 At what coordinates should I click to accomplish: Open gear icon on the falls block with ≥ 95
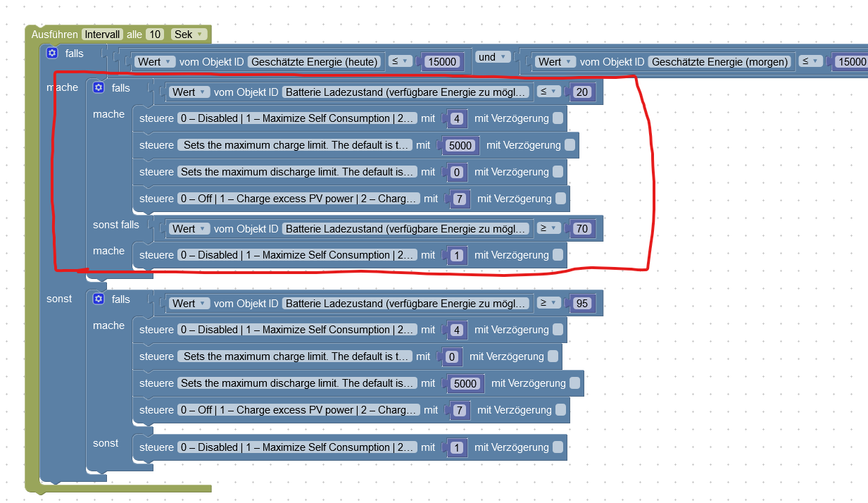coord(99,299)
